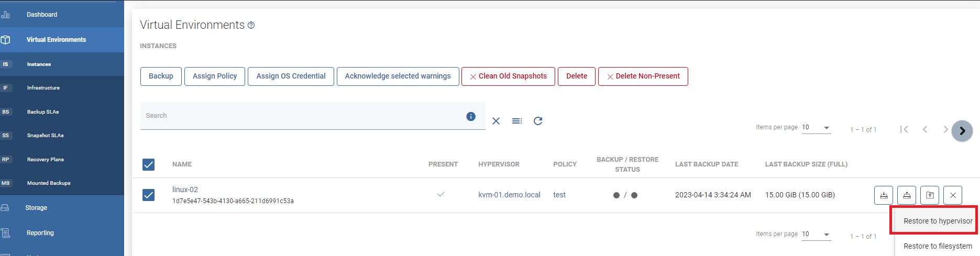
Task: Click the backup icon in linux-02 row
Action: click(884, 195)
